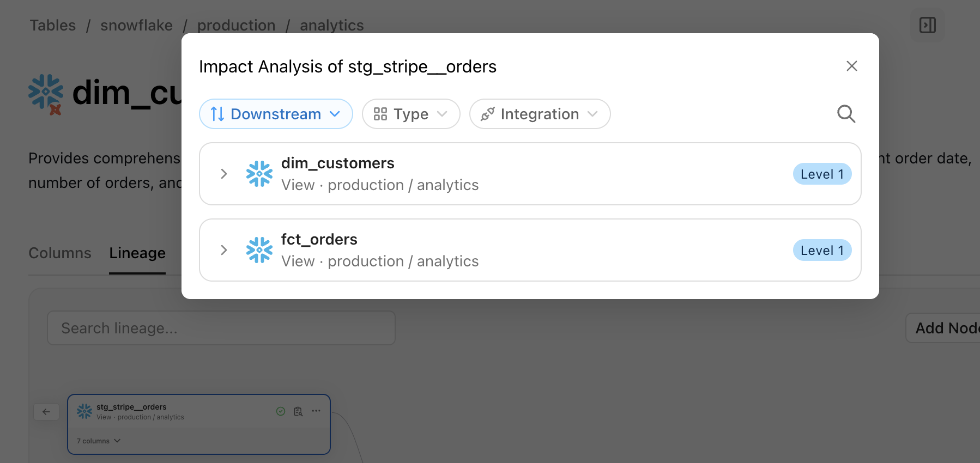Go to snowflake in the breadcrumb
This screenshot has width=980, height=463.
(x=136, y=26)
